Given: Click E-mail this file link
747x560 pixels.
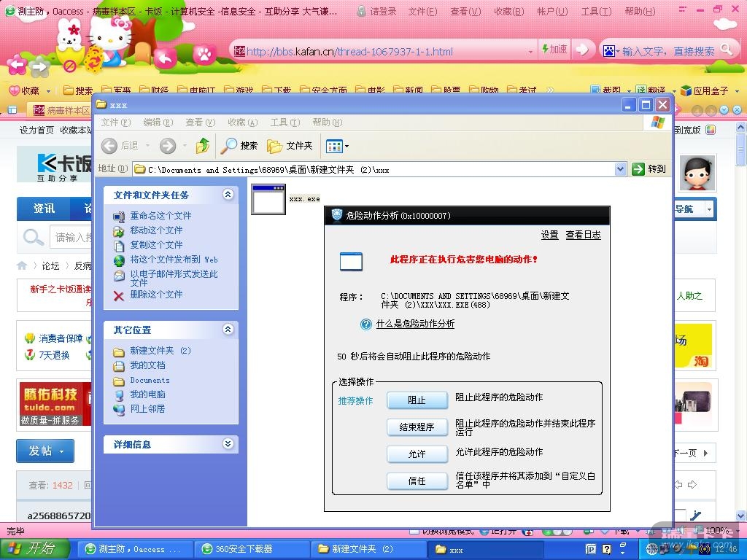Looking at the screenshot, I should click(x=174, y=278).
